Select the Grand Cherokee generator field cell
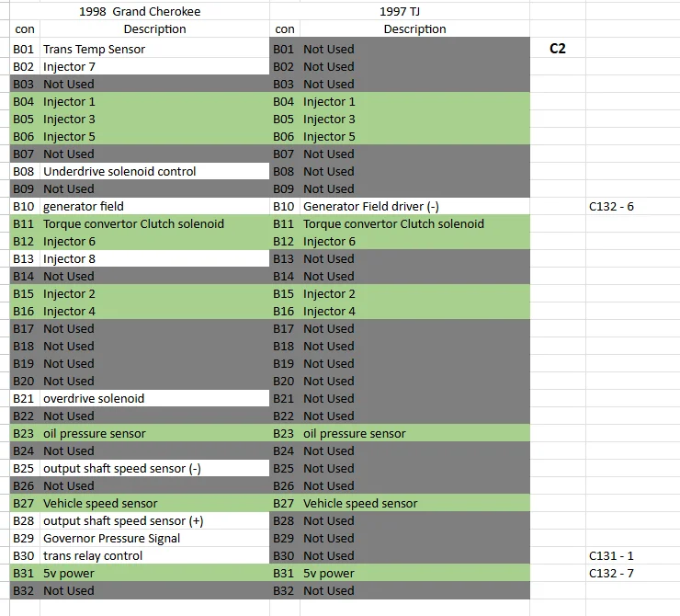The width and height of the screenshot is (680, 616). click(x=154, y=207)
